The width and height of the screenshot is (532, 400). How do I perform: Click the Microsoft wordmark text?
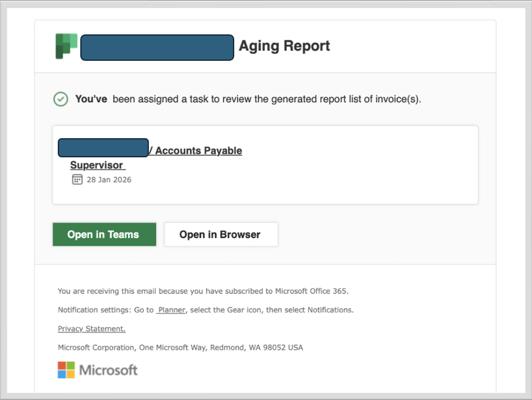tap(108, 370)
